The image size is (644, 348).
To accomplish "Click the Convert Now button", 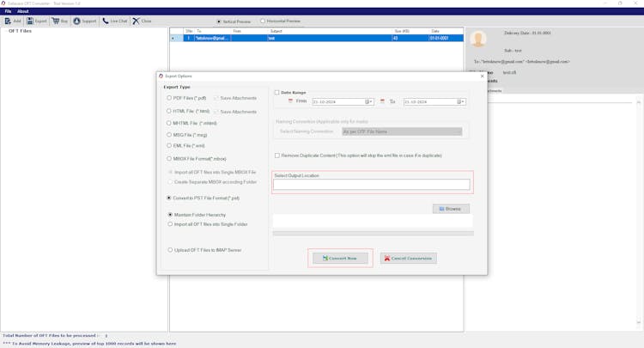I will click(340, 258).
